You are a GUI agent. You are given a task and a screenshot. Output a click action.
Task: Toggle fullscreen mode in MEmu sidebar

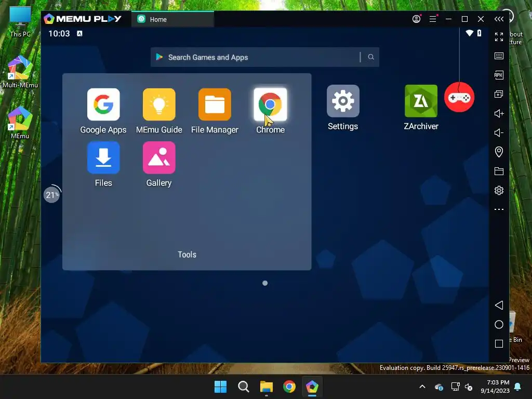(499, 37)
